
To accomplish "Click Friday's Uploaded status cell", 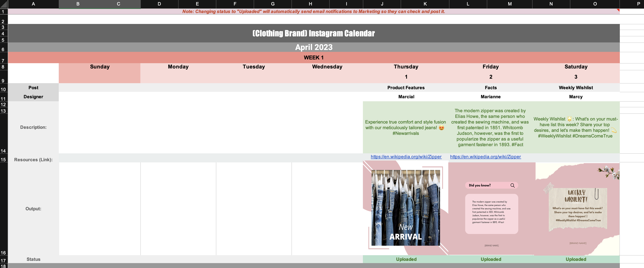I will pos(491,259).
